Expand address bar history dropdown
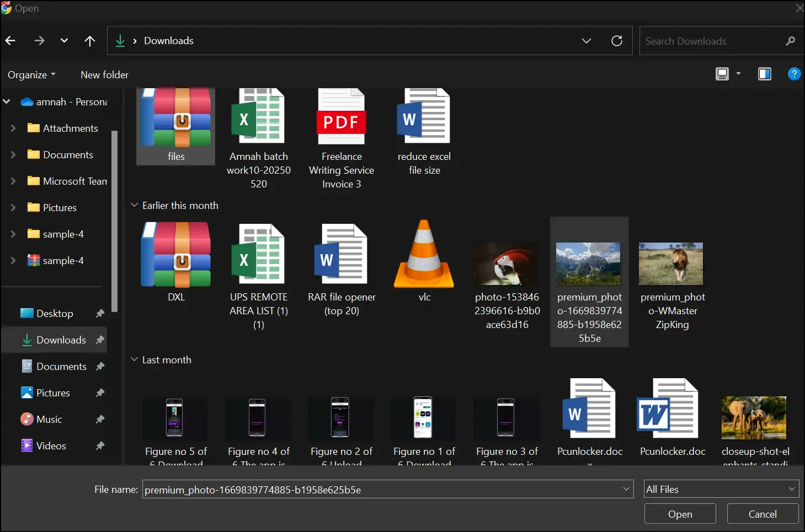The image size is (805, 532). (x=587, y=41)
